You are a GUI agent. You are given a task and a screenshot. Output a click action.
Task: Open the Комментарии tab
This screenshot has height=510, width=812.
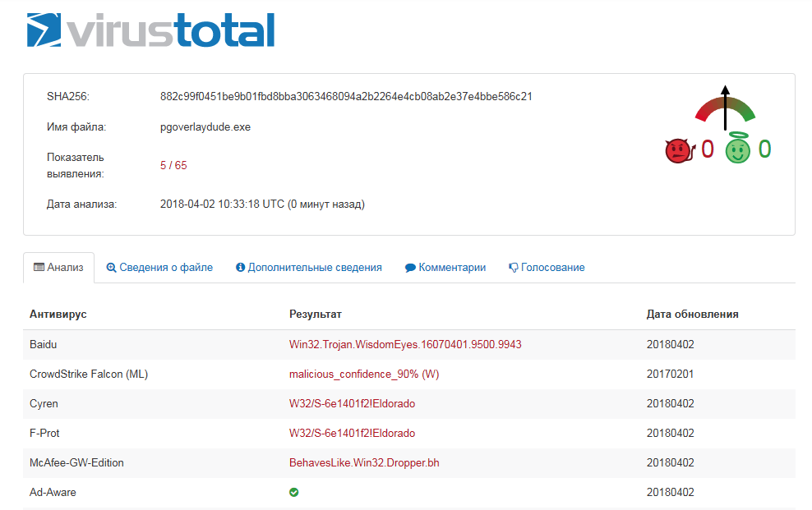pos(445,268)
